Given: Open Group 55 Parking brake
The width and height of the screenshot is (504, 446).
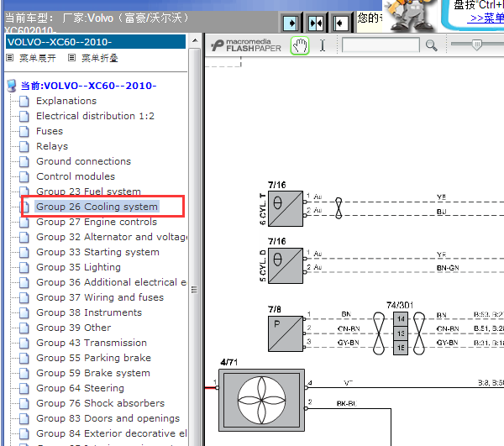Looking at the screenshot, I should click(x=93, y=358).
